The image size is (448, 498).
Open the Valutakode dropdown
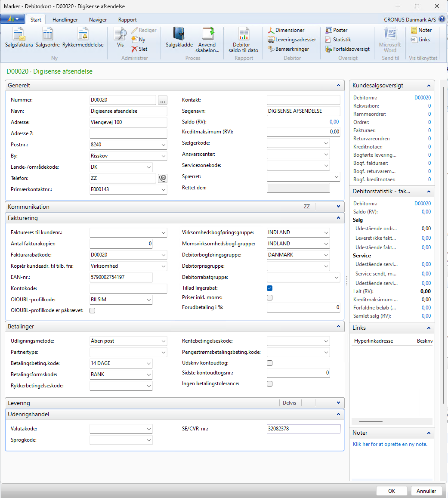coord(148,429)
